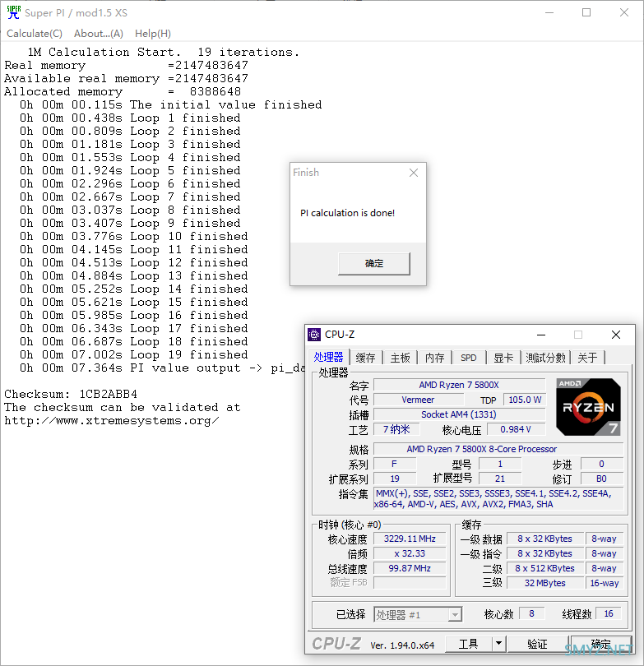Click the 1M Calculation Start line

(x=164, y=53)
